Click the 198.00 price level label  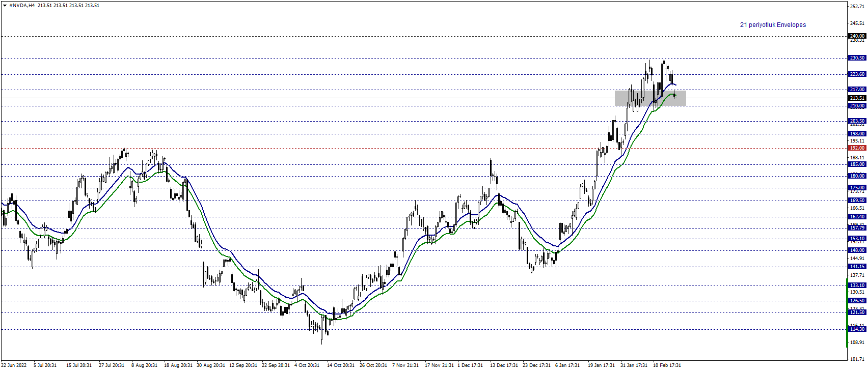click(x=857, y=134)
